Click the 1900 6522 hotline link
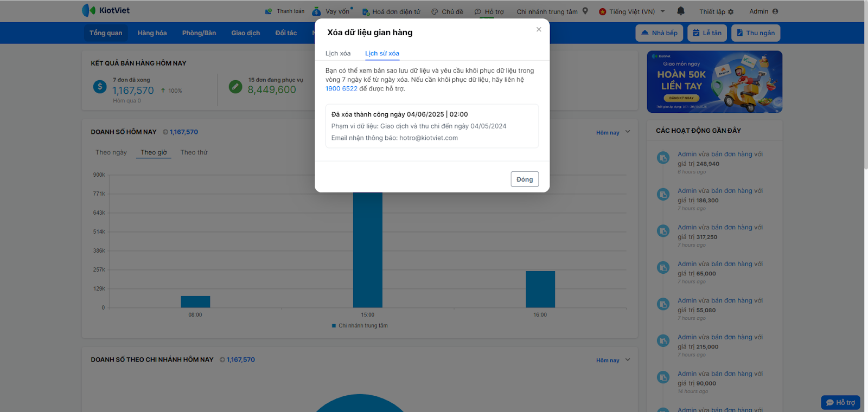 (341, 88)
